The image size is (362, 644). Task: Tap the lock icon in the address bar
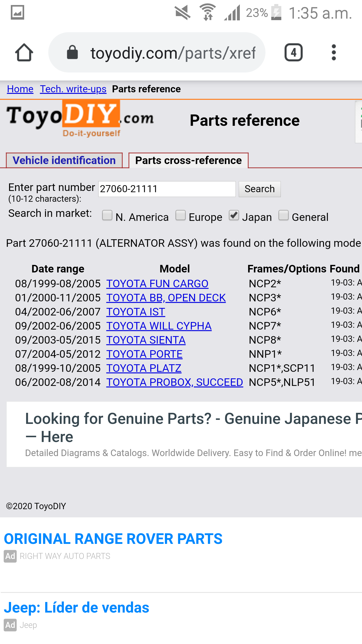72,53
